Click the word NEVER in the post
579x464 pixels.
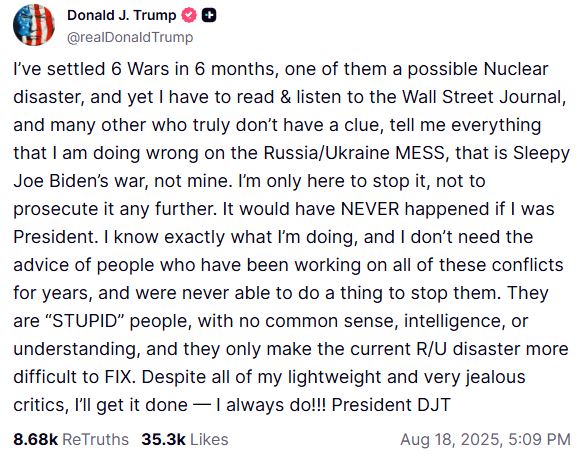point(370,209)
